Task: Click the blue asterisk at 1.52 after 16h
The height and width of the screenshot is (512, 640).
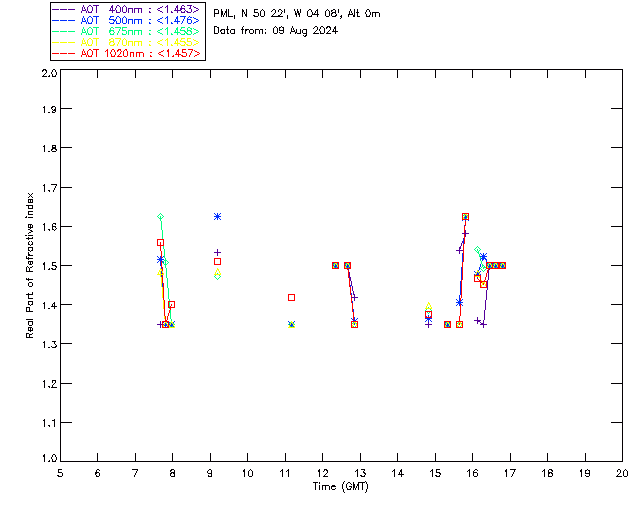Action: coord(484,256)
